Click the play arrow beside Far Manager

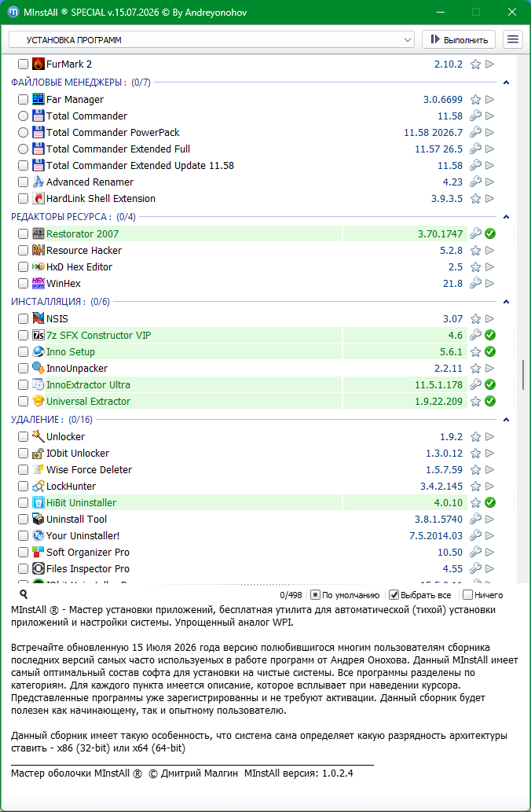click(x=489, y=99)
